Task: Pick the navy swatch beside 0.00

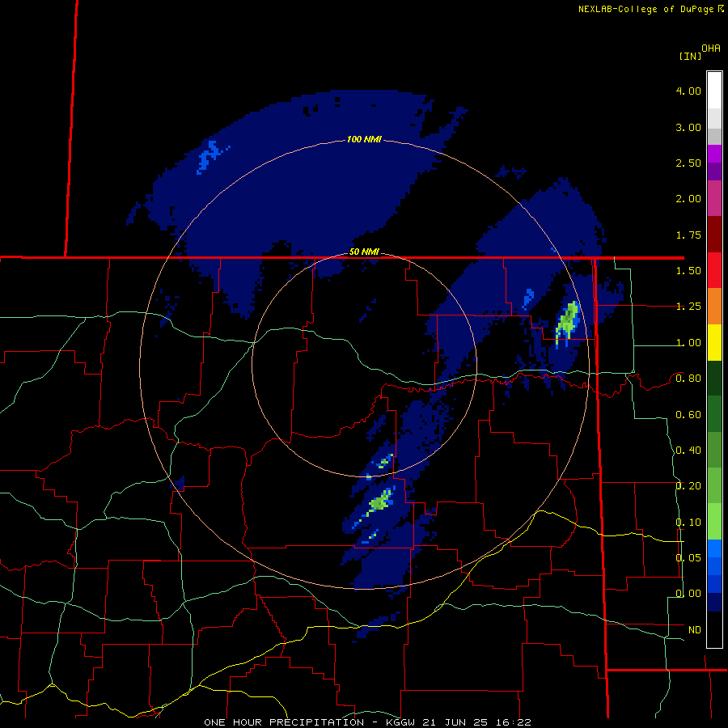Action: tap(714, 602)
